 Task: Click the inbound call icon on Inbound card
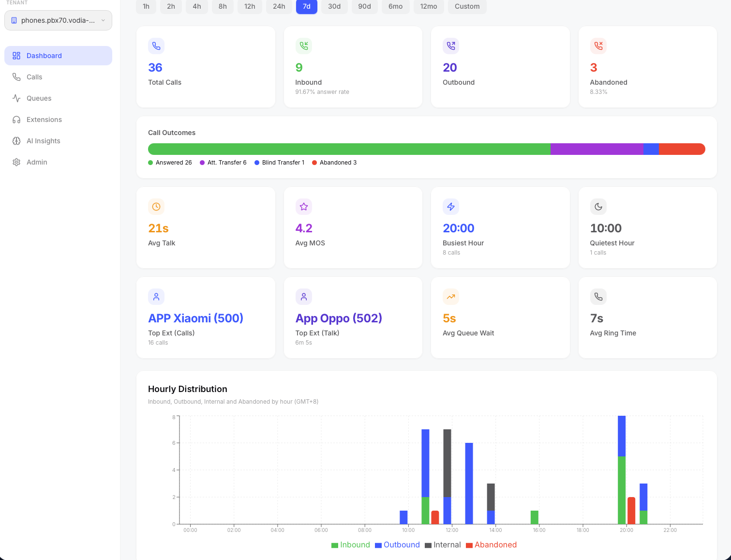tap(303, 46)
